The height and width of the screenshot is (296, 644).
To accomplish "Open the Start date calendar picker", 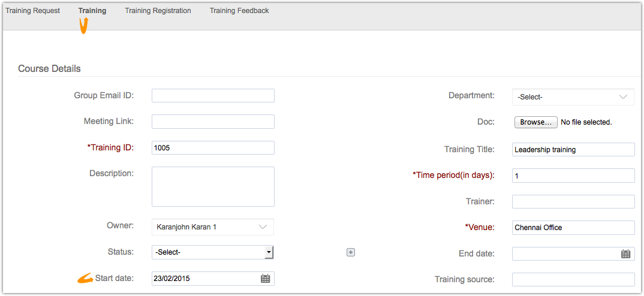I will coord(266,279).
